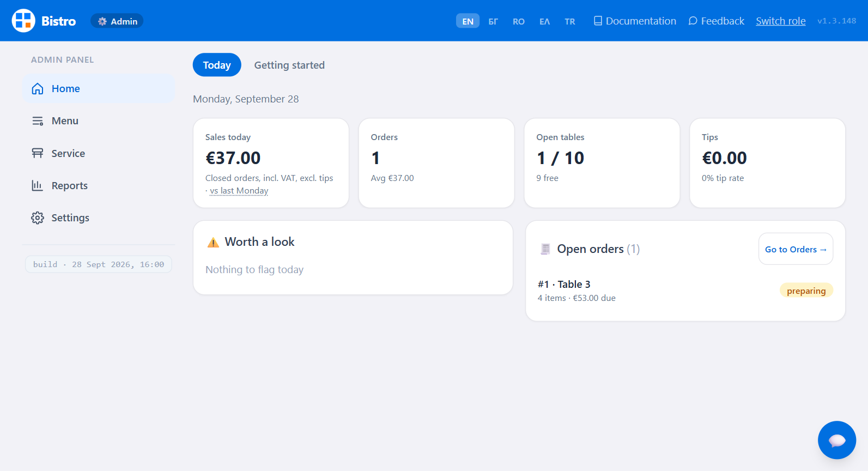Screen dimensions: 868x471
Task: Click the build date label in sidebar
Action: pos(99,264)
